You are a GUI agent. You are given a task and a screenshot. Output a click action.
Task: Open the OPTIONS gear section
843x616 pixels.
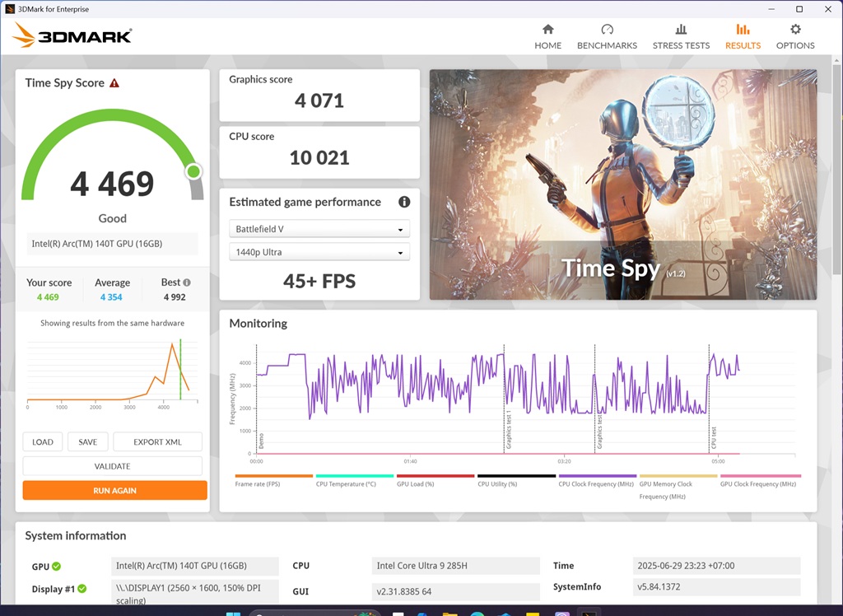795,36
